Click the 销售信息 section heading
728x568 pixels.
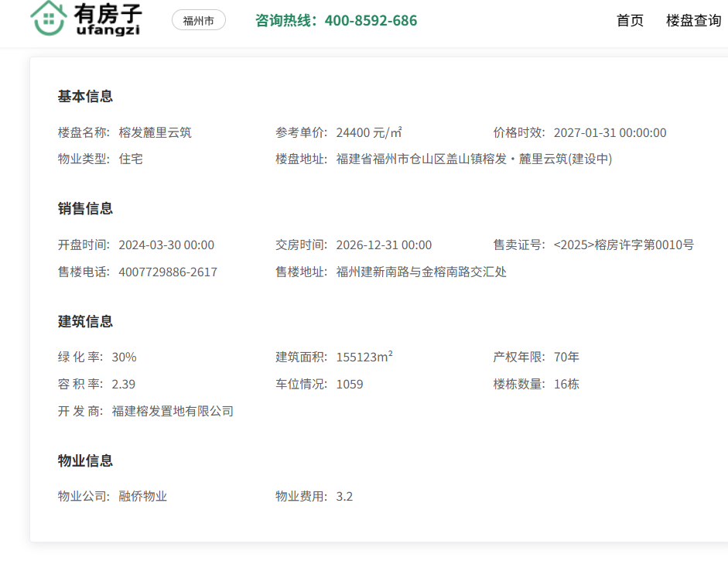coord(85,209)
